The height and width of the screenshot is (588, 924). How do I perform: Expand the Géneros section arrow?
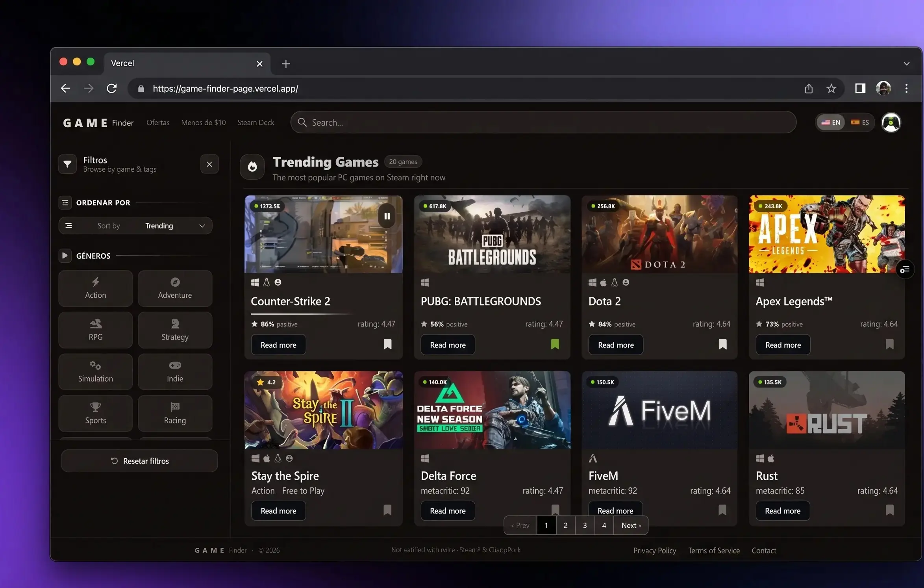click(x=65, y=256)
